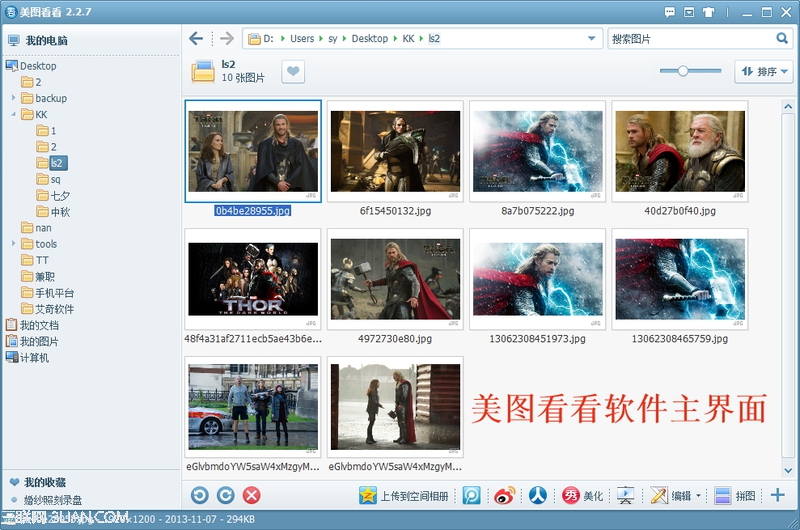Open the 编辑 dropdown arrow
This screenshot has width=800, height=530.
click(698, 495)
